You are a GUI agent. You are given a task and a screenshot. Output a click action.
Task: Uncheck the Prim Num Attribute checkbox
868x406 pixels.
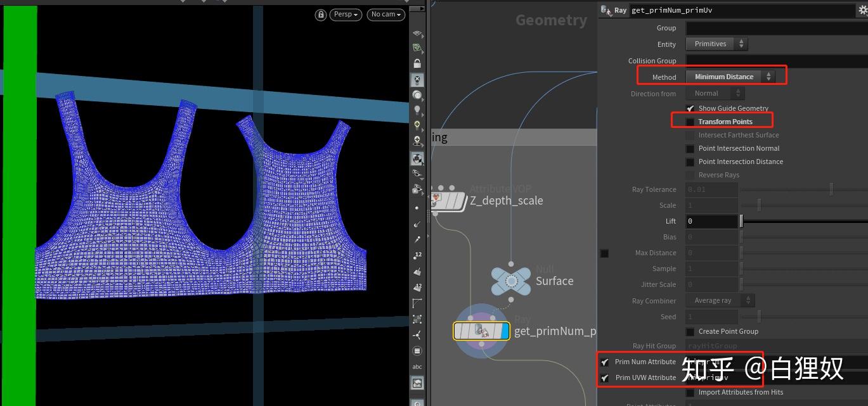605,362
